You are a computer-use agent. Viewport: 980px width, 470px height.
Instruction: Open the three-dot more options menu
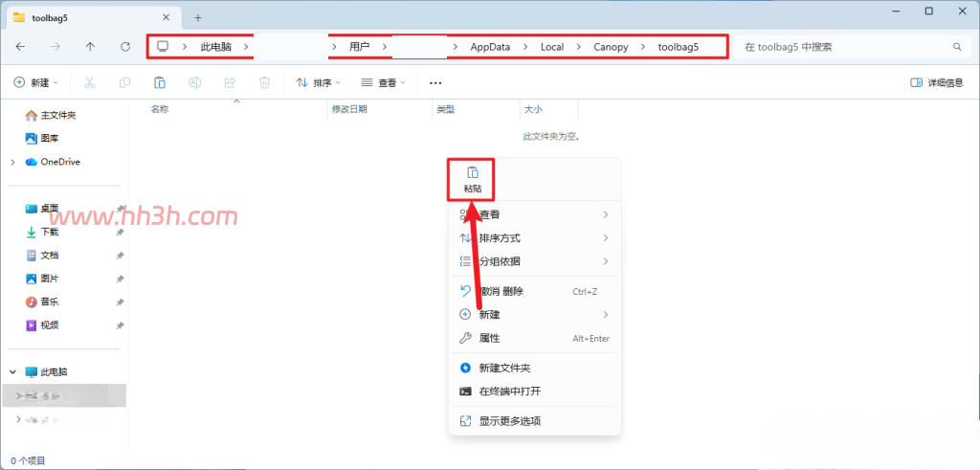[x=435, y=82]
